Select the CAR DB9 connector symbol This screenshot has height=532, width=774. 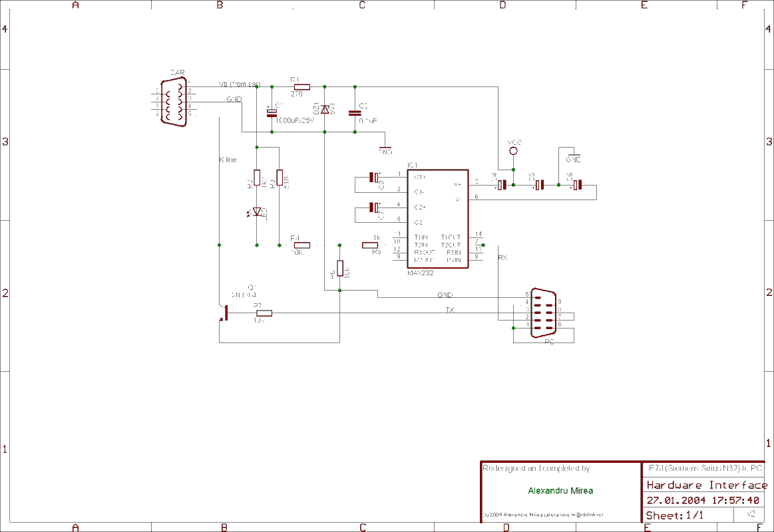click(174, 102)
